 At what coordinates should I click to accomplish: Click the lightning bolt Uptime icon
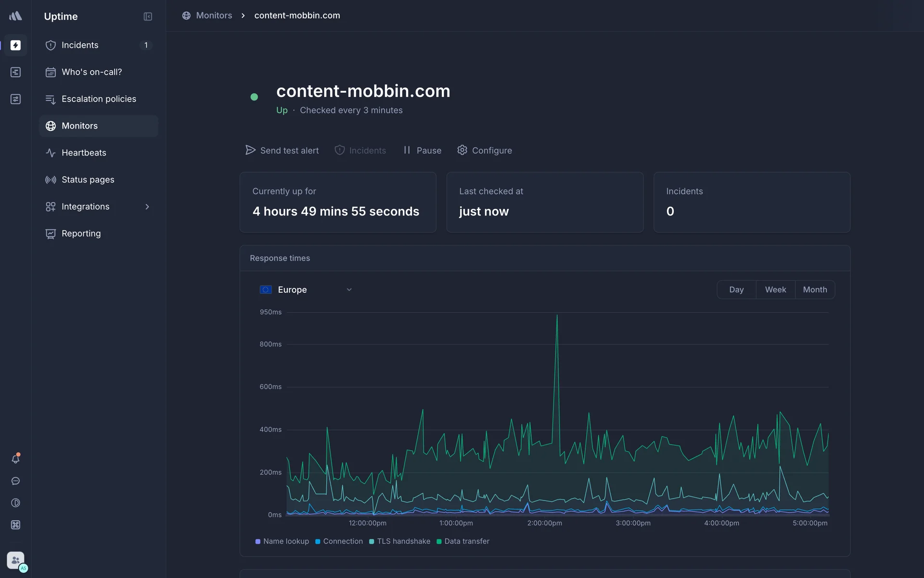(15, 45)
